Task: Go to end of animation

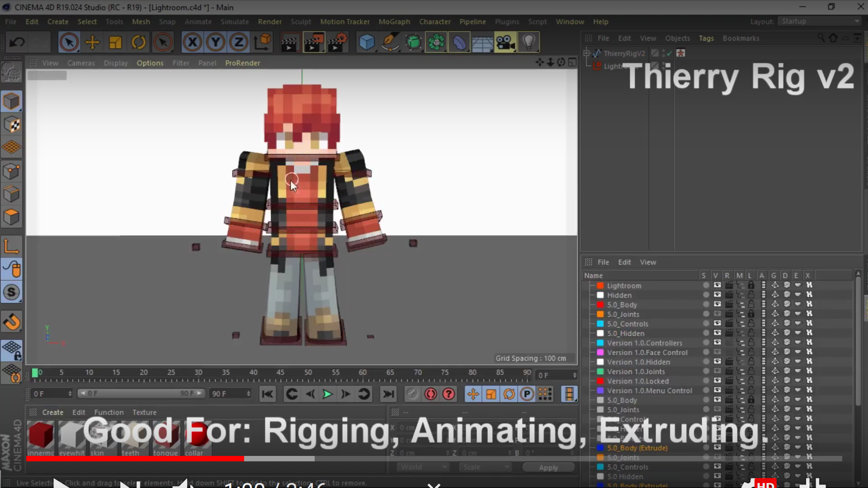Action: tap(388, 394)
